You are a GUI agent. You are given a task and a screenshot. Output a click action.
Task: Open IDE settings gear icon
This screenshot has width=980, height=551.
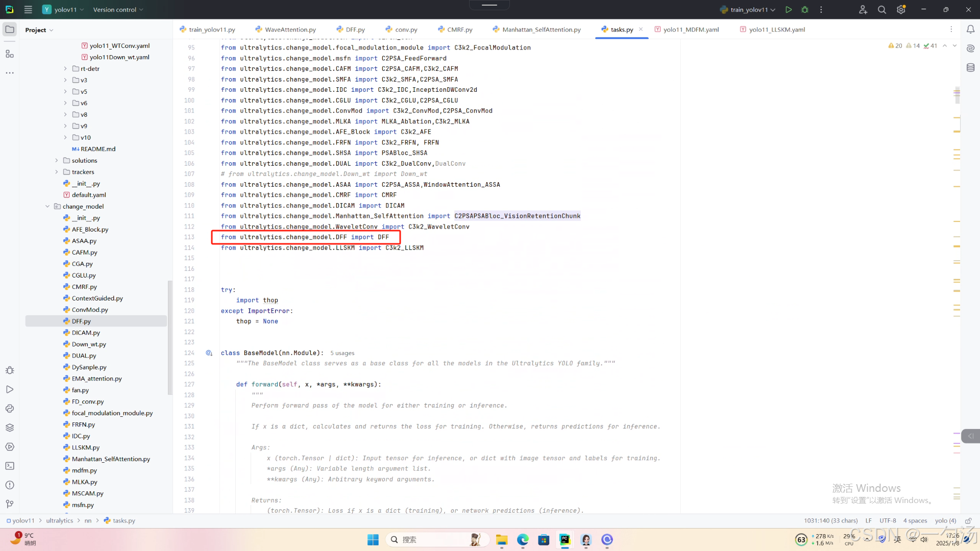coord(901,10)
